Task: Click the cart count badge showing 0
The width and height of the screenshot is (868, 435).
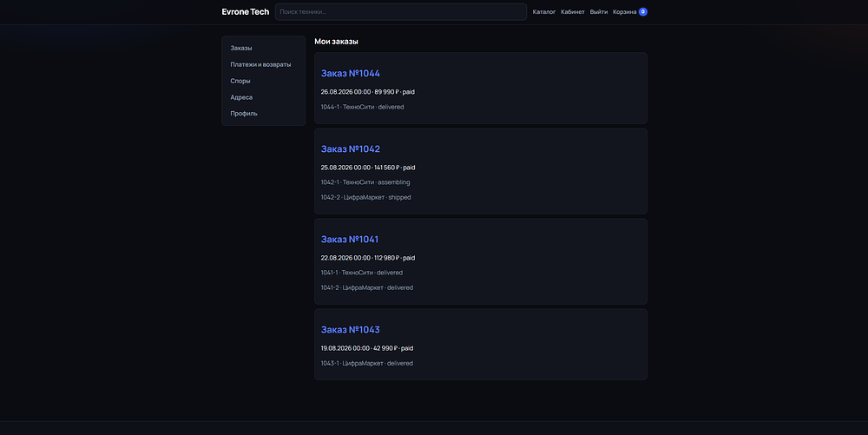Action: click(642, 11)
